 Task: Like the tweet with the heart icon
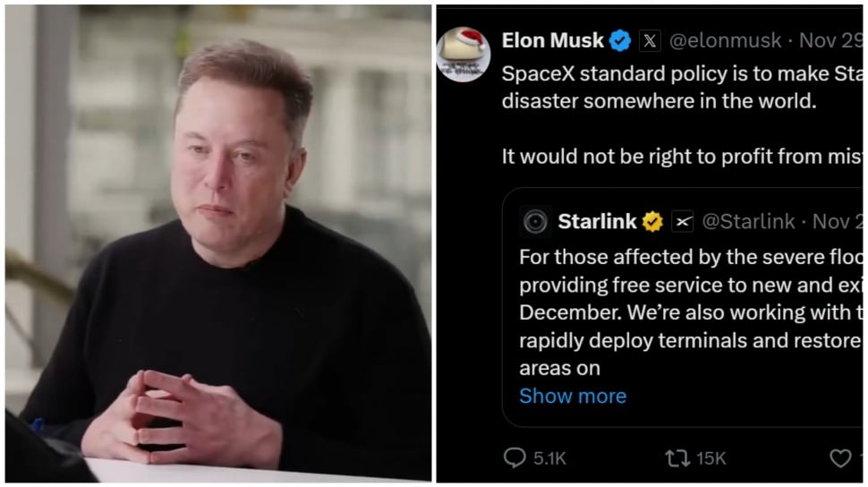tap(840, 458)
